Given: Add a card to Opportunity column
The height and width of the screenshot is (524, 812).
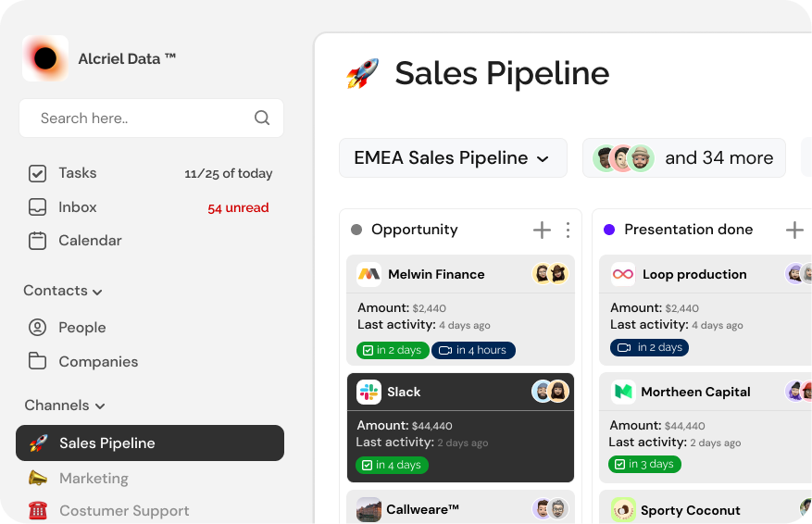Looking at the screenshot, I should pyautogui.click(x=543, y=230).
